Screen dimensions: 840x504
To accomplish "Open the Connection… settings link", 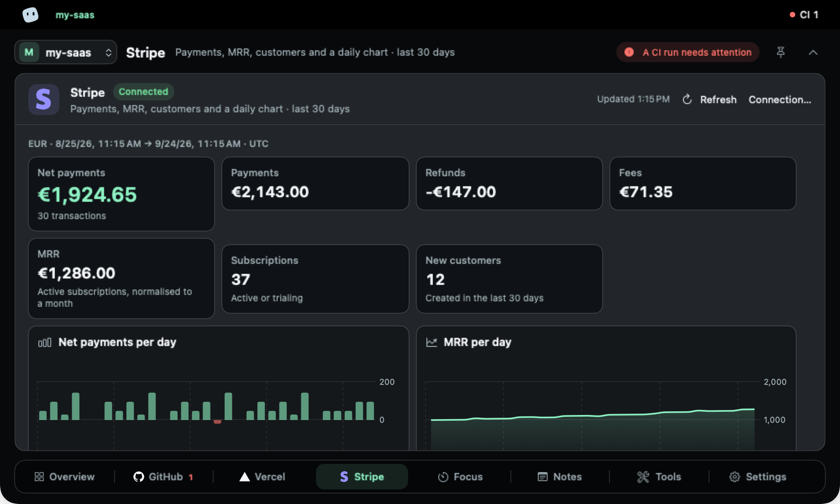I will pyautogui.click(x=780, y=100).
